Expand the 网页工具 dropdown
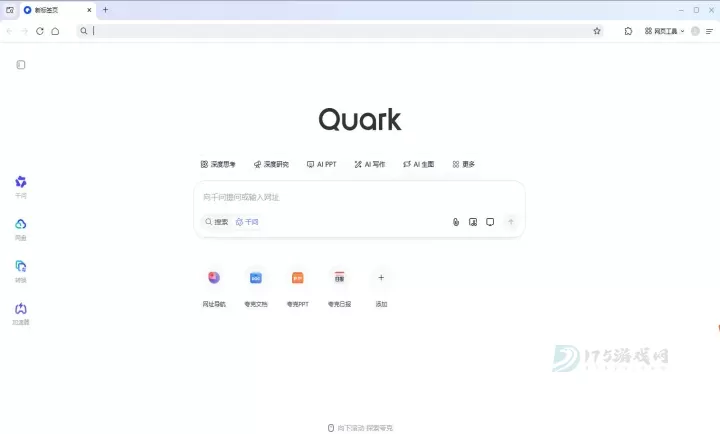 (x=664, y=31)
